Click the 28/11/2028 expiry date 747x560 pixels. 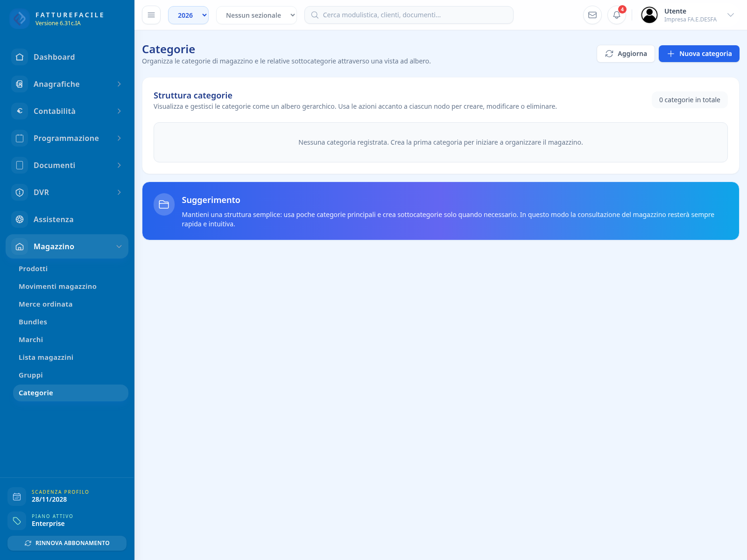49,499
